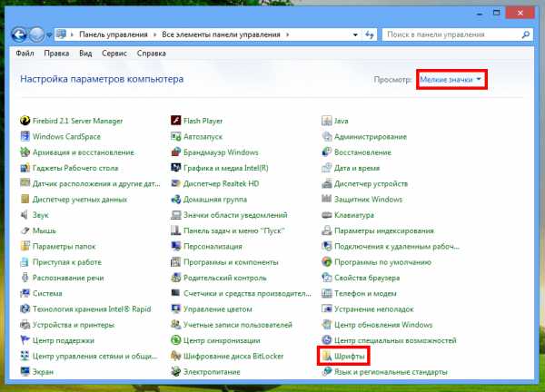Open the Windows CardSpace icon
The image size is (545, 392).
pyautogui.click(x=25, y=136)
